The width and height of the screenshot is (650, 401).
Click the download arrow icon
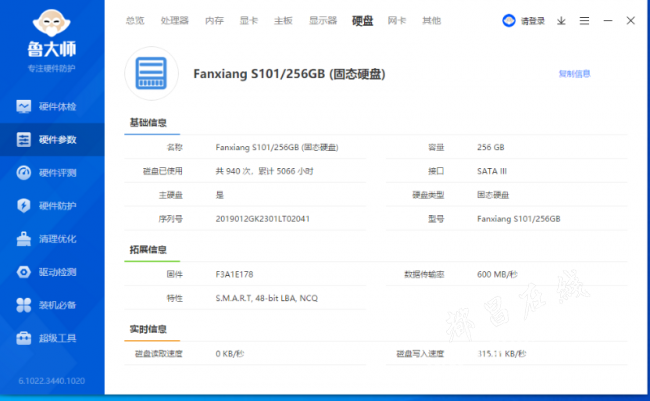(x=561, y=21)
